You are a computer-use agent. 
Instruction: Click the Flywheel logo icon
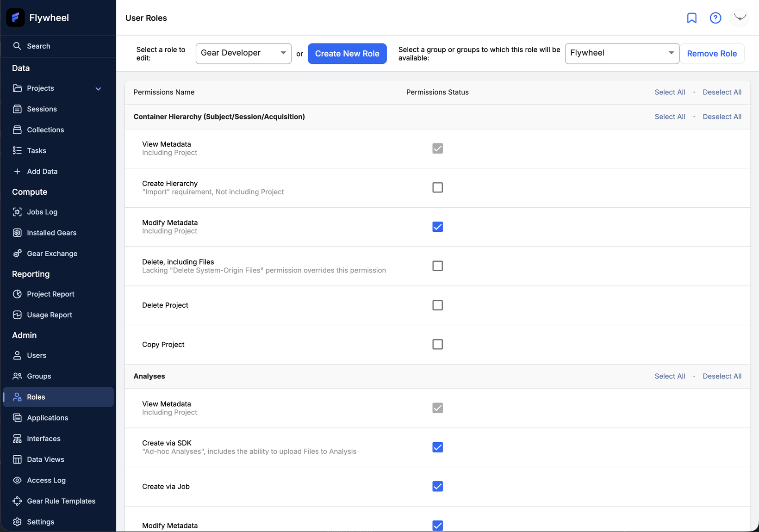click(x=15, y=18)
